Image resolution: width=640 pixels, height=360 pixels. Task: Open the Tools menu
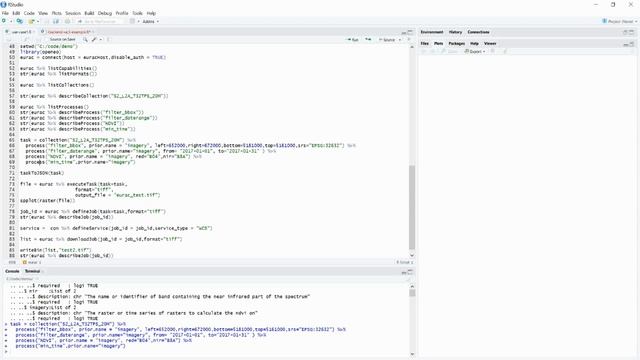[x=137, y=13]
